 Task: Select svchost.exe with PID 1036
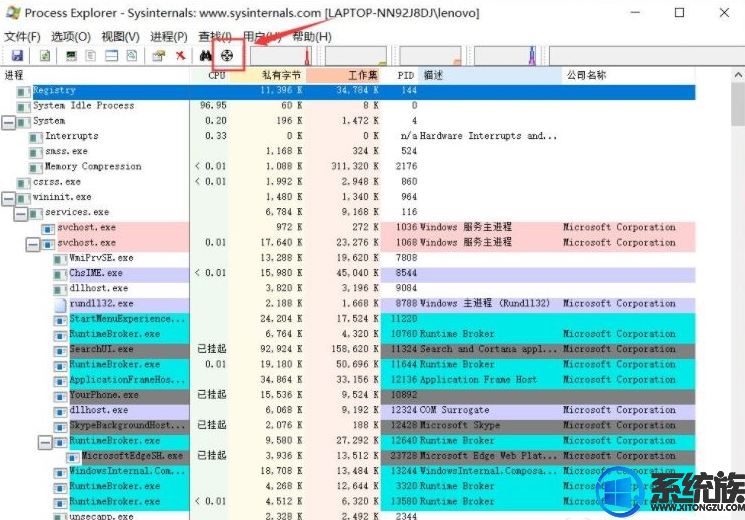86,227
